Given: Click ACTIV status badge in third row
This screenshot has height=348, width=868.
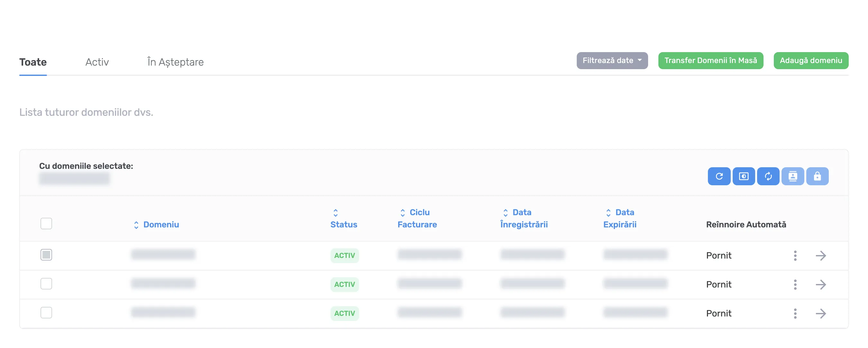Looking at the screenshot, I should pyautogui.click(x=344, y=314).
